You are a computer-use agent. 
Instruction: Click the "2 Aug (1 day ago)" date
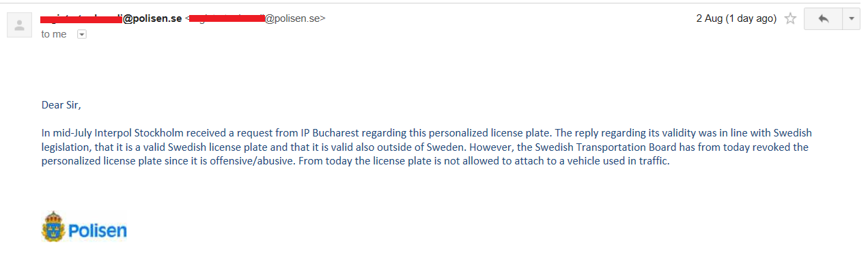pos(736,19)
